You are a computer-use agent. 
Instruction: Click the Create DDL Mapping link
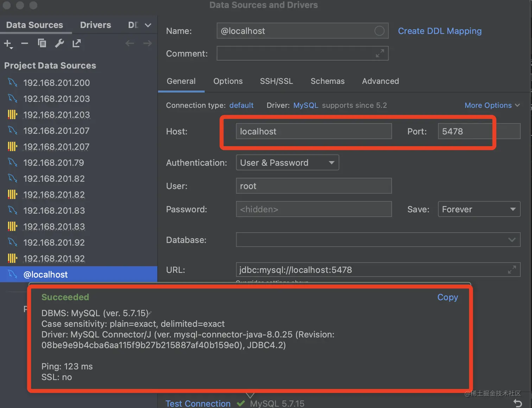[440, 31]
